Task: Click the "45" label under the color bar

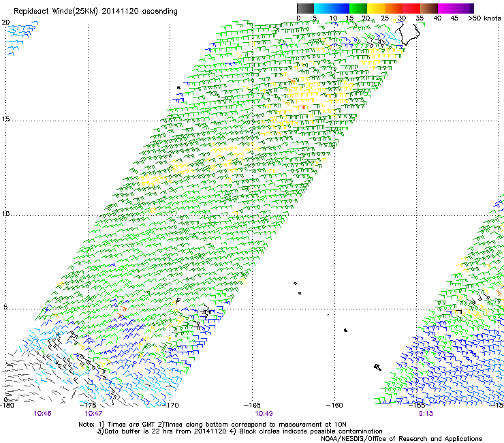Action: [454, 18]
